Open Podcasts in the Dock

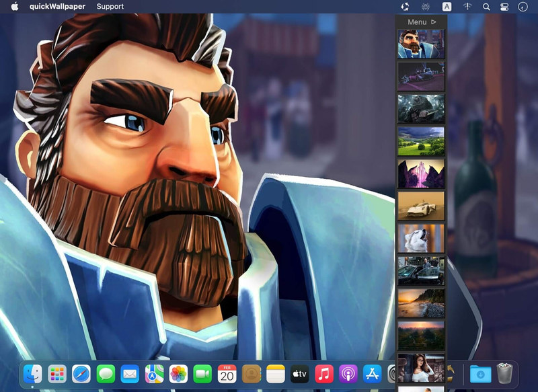point(348,374)
